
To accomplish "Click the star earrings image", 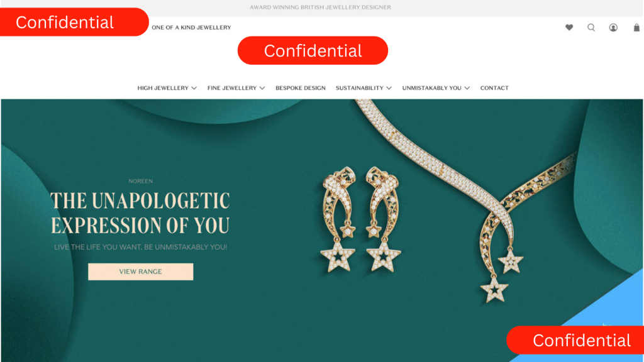I will coord(360,219).
